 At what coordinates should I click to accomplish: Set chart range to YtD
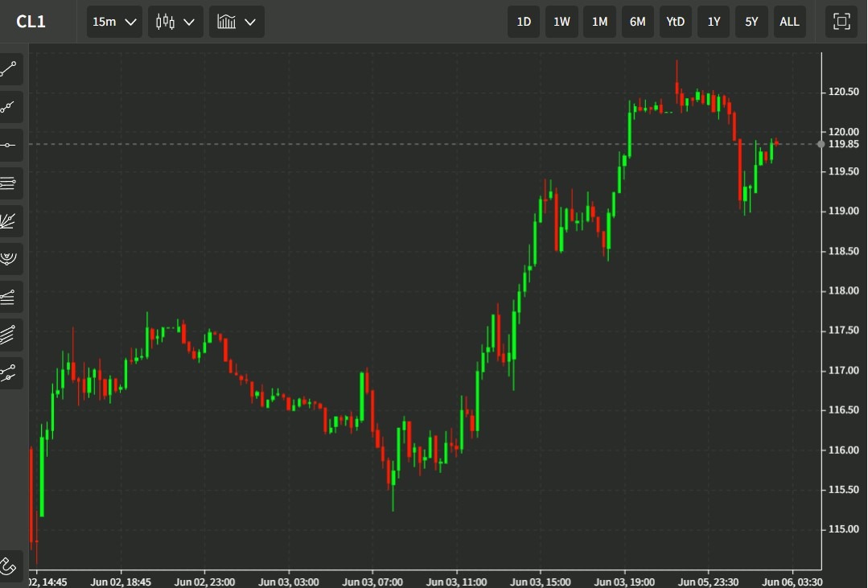676,22
